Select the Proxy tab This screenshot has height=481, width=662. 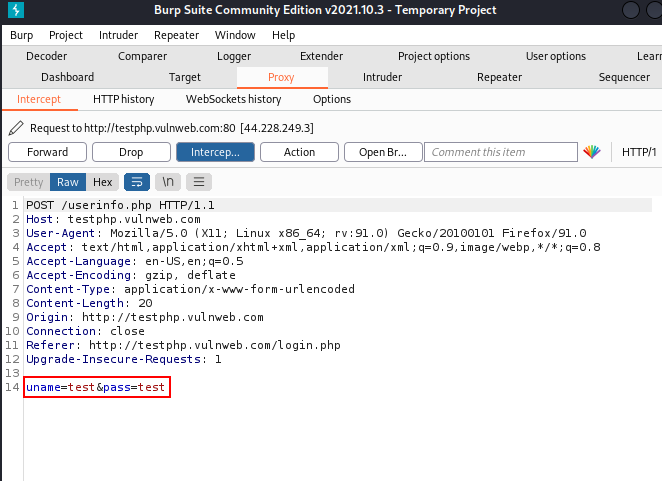281,77
